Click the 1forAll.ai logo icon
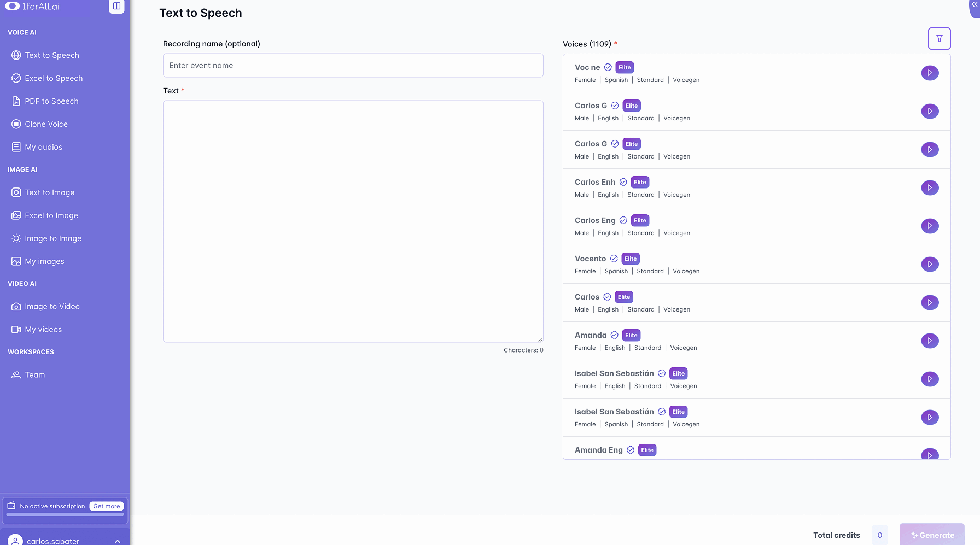Screen dimensions: 980x545 13,6
